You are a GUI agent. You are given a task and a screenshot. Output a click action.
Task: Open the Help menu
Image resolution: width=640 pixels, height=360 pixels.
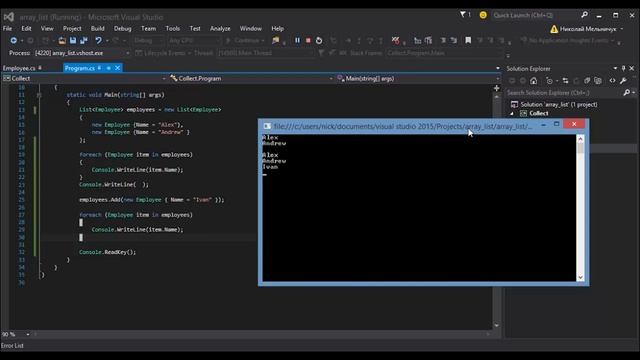[278, 29]
